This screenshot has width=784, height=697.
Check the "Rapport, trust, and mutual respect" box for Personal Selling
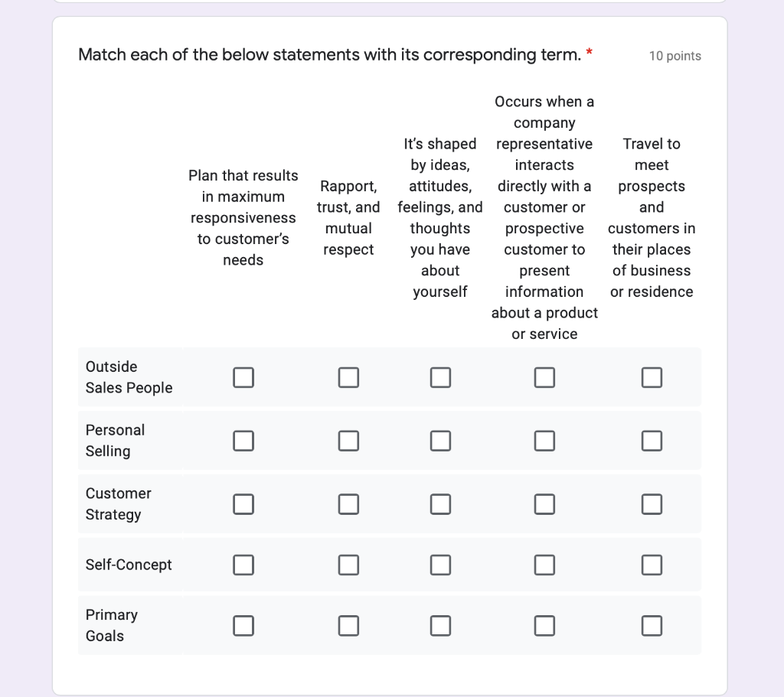pos(348,441)
